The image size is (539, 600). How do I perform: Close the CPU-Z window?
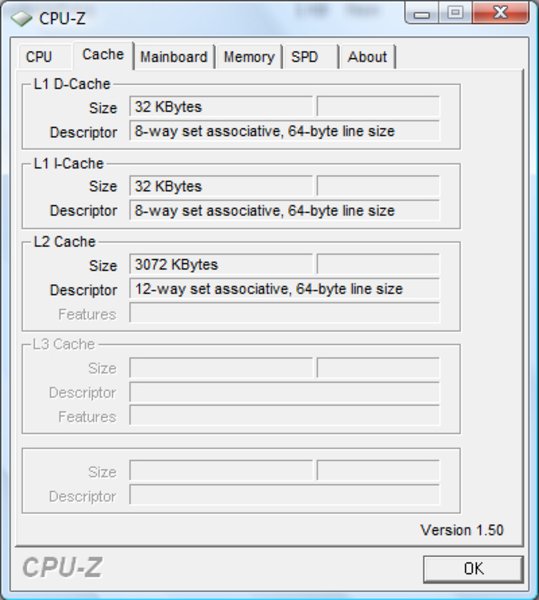500,13
